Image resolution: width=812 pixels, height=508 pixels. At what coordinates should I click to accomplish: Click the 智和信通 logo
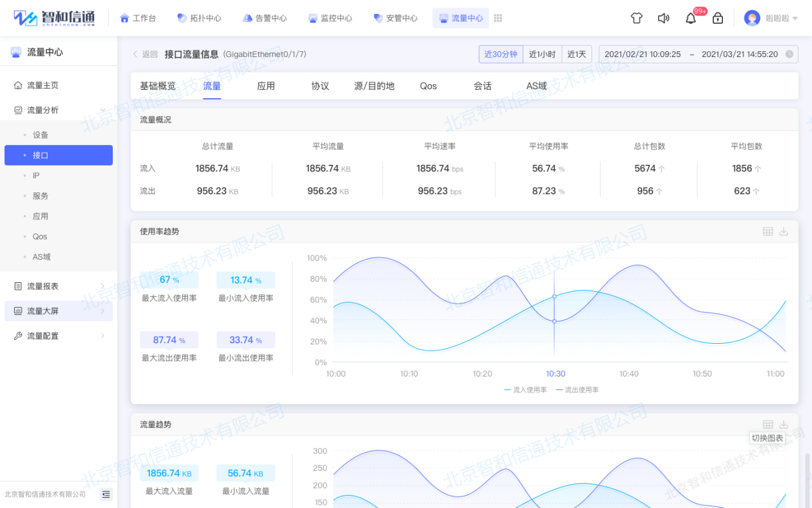(54, 18)
